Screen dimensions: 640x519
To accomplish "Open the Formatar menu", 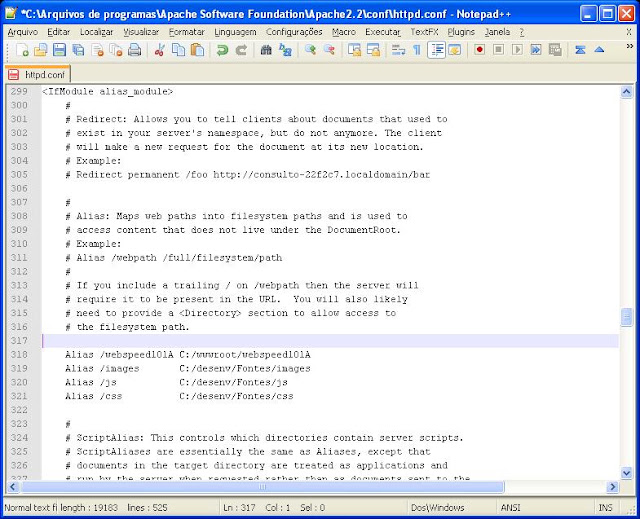I will coord(187,32).
